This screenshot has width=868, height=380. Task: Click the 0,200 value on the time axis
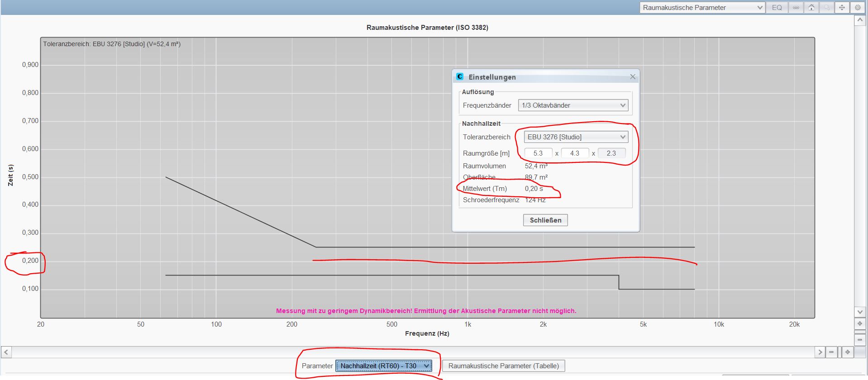pyautogui.click(x=30, y=261)
